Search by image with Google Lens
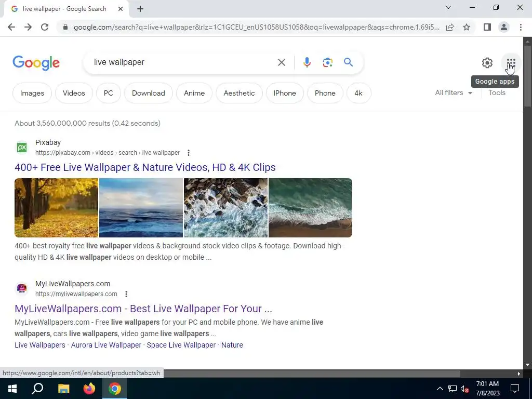Viewport: 532px width, 399px height. point(327,62)
